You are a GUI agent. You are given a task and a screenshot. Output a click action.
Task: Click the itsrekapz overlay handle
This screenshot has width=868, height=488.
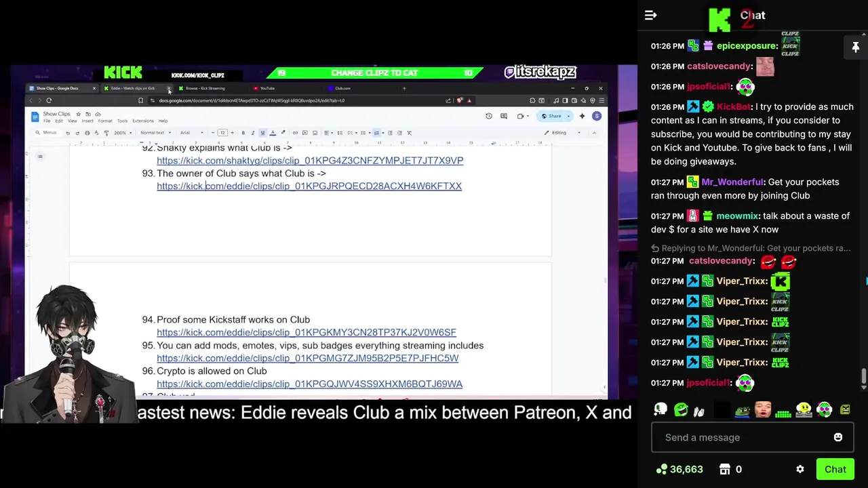(540, 72)
